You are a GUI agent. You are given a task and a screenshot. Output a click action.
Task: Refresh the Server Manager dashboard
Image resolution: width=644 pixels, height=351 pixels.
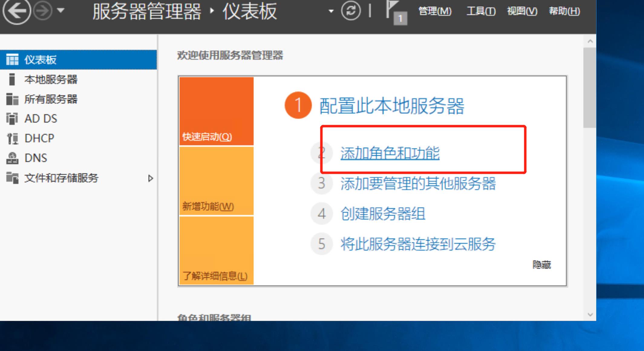click(351, 11)
